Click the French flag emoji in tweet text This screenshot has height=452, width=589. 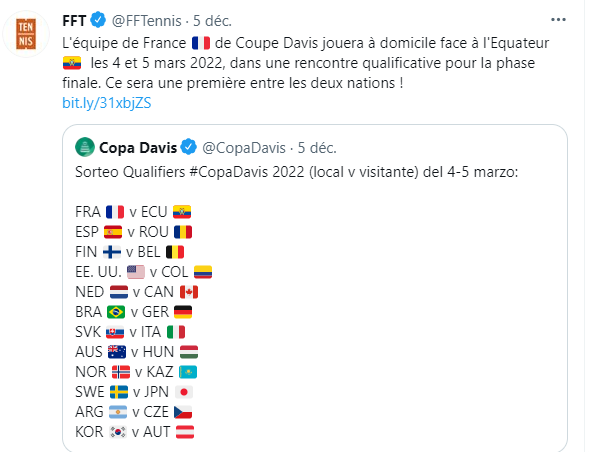point(201,43)
